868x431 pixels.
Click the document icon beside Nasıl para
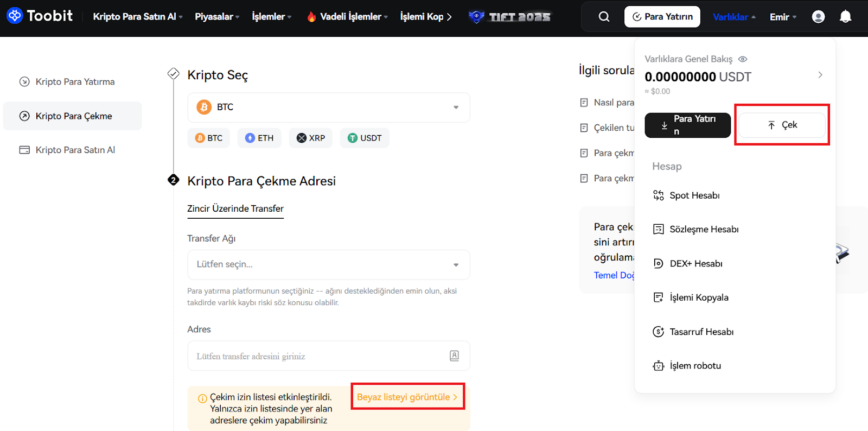click(584, 103)
